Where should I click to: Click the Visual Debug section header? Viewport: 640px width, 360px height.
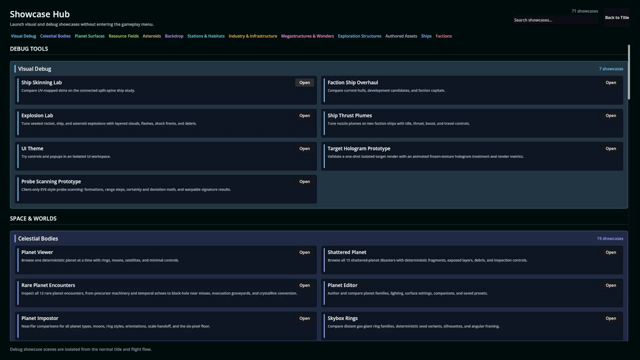tap(35, 69)
